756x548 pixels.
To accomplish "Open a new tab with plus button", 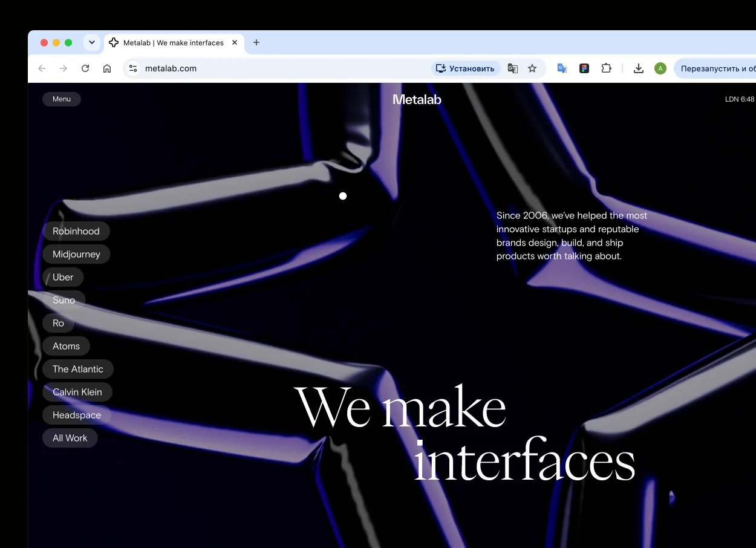I will (256, 42).
